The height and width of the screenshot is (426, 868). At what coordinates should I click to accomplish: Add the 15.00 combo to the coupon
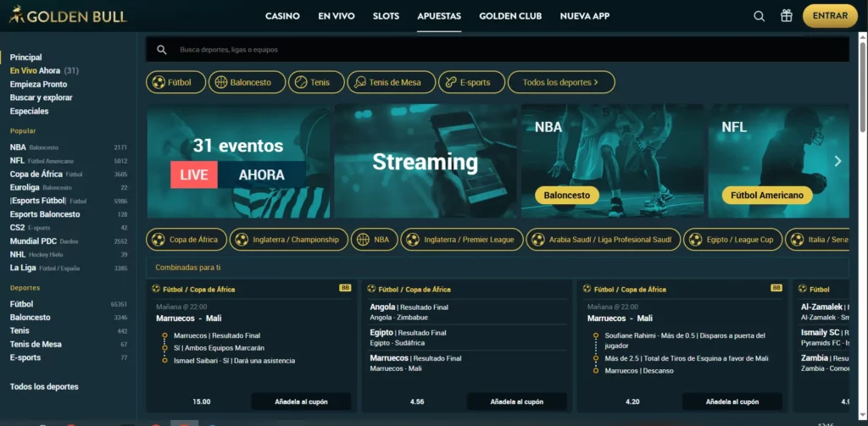[x=301, y=401]
